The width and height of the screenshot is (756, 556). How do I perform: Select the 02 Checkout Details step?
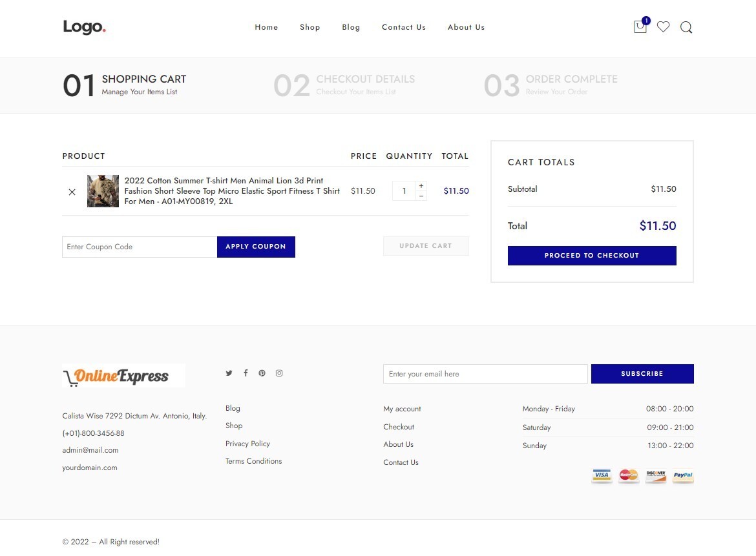pos(344,85)
